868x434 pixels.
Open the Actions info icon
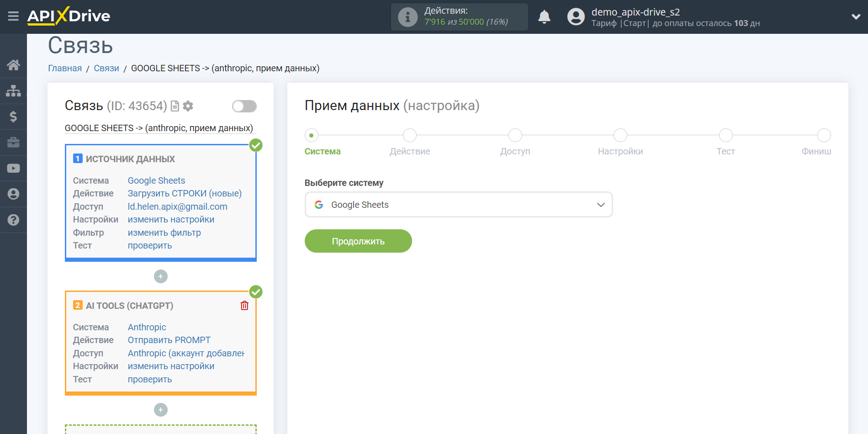pos(408,17)
